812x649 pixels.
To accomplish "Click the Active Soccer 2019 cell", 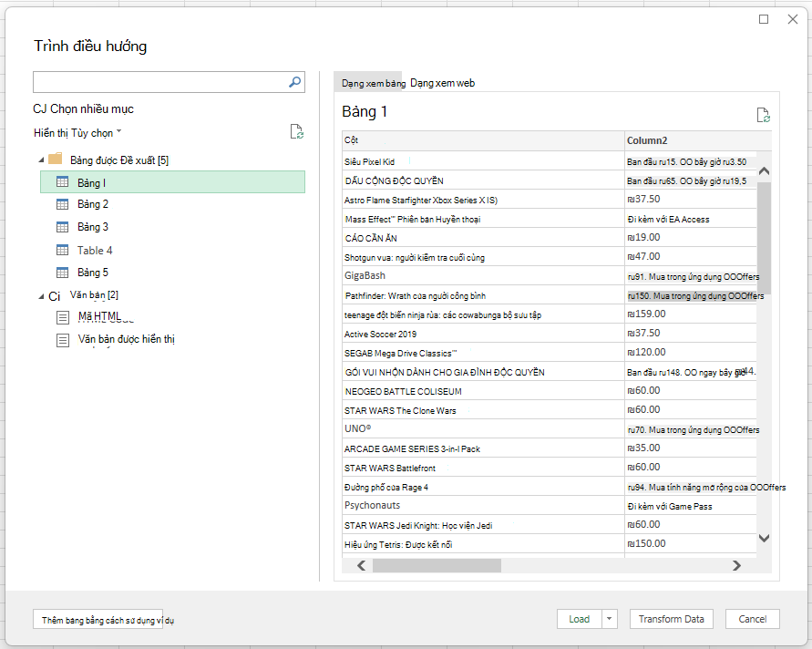I will coord(483,335).
